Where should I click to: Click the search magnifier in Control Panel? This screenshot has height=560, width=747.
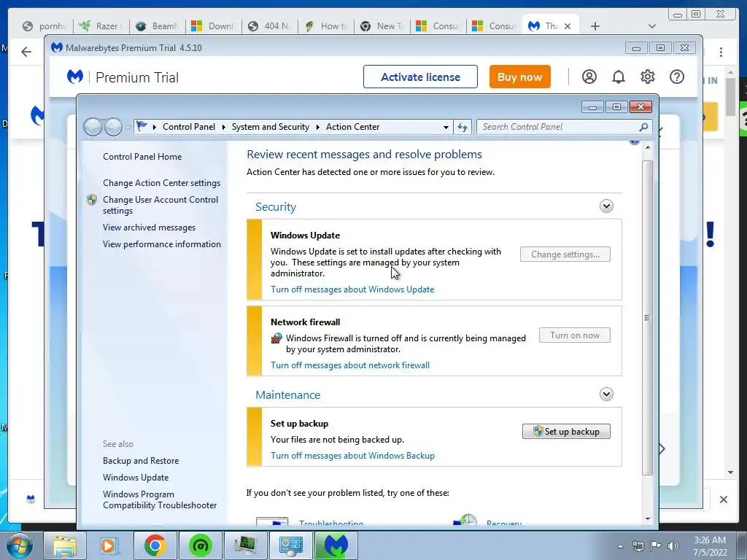(x=643, y=127)
